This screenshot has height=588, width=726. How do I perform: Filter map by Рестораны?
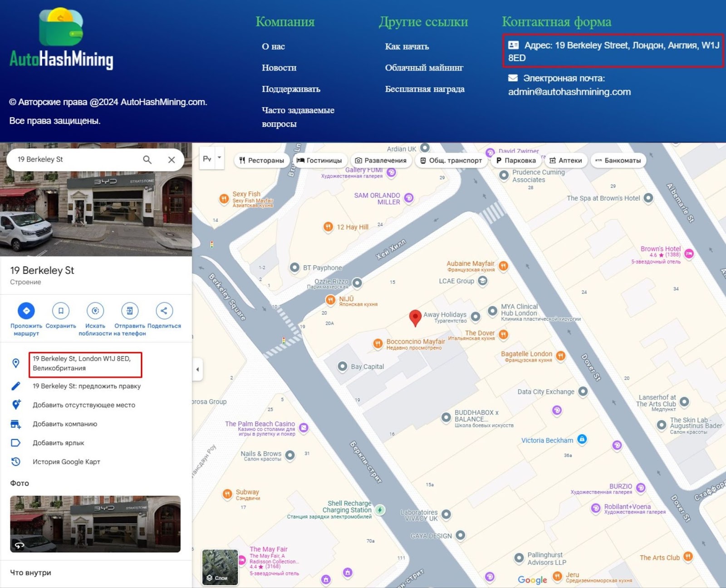coord(261,160)
